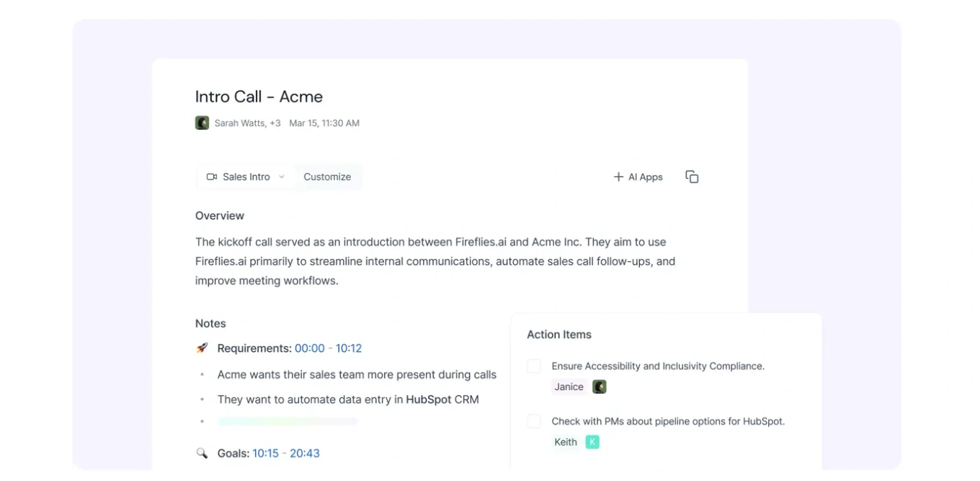Check the Accessibility and Inclusivity Compliance item

[534, 366]
